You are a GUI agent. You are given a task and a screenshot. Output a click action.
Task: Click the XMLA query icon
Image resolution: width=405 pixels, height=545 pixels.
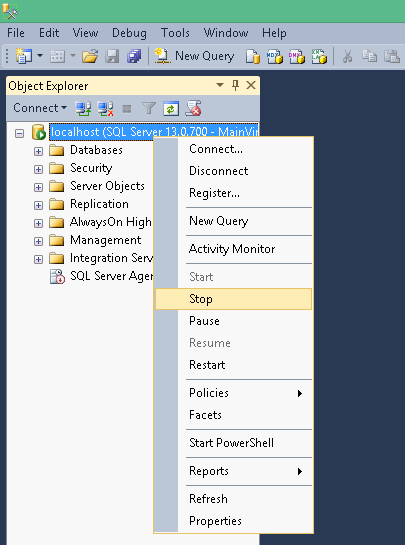(319, 56)
